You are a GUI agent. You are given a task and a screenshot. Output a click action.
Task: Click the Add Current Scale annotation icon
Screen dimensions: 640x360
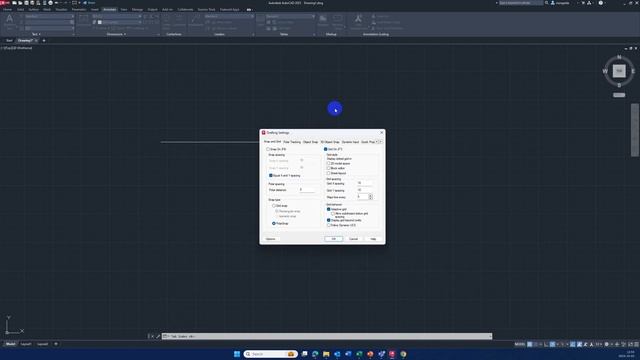click(x=358, y=21)
